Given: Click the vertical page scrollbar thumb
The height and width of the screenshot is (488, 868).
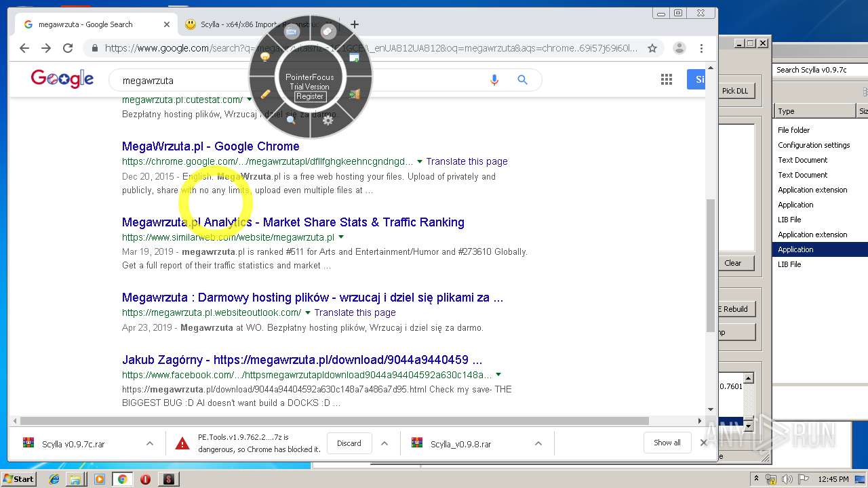Looking at the screenshot, I should pyautogui.click(x=711, y=264).
